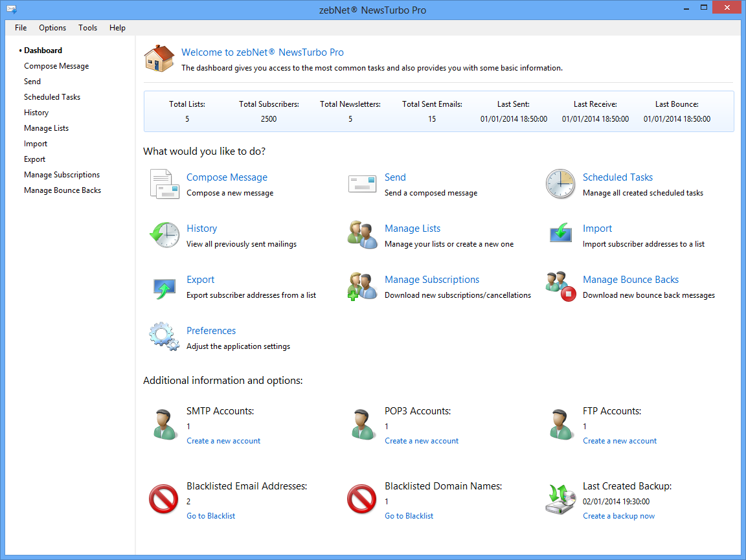
Task: Click the Compose Message envelope icon
Action: point(164,184)
